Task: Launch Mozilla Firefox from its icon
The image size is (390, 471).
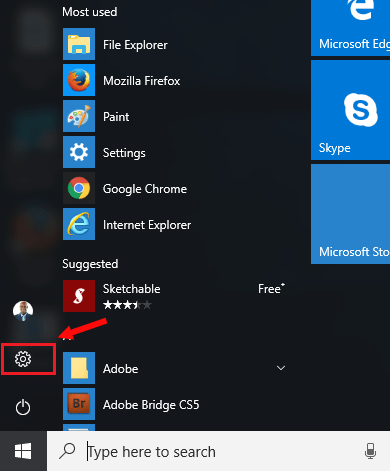Action: 79,80
